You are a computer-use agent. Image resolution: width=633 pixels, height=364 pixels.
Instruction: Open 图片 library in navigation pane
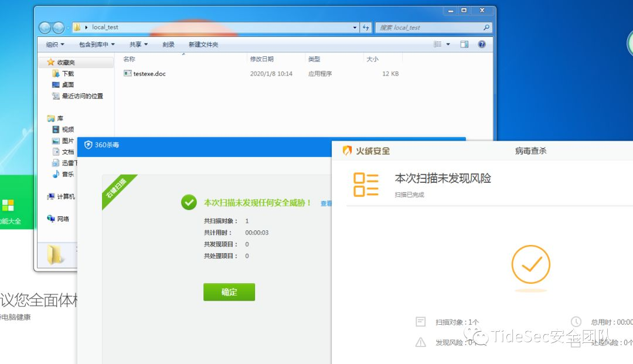68,141
